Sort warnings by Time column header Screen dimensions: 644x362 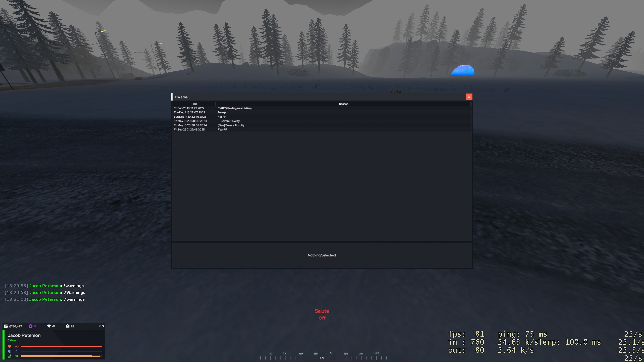(194, 104)
